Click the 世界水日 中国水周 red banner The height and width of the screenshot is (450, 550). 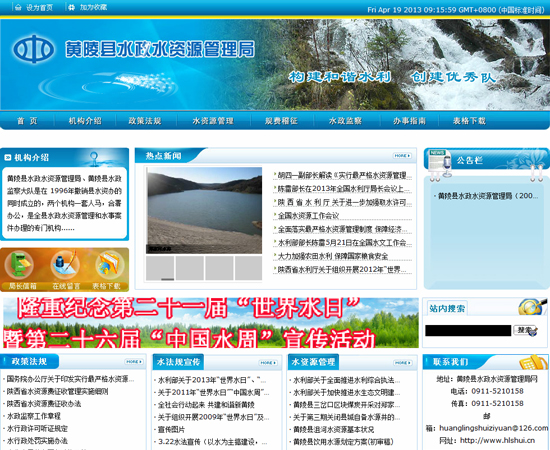click(x=211, y=323)
